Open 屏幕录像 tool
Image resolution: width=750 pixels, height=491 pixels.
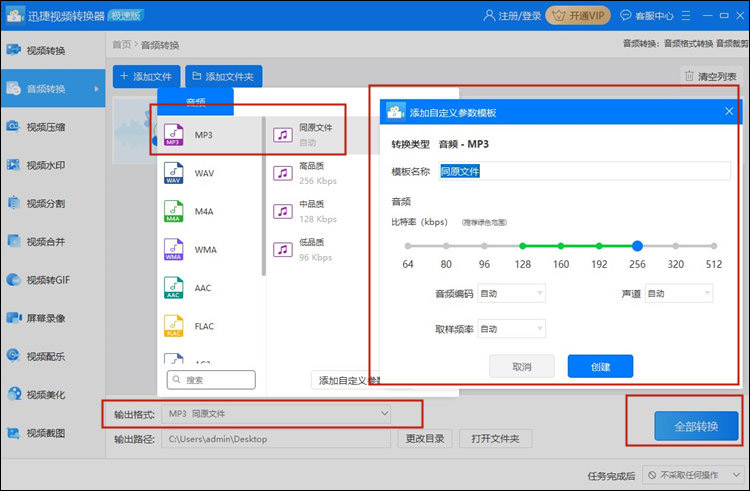click(53, 318)
